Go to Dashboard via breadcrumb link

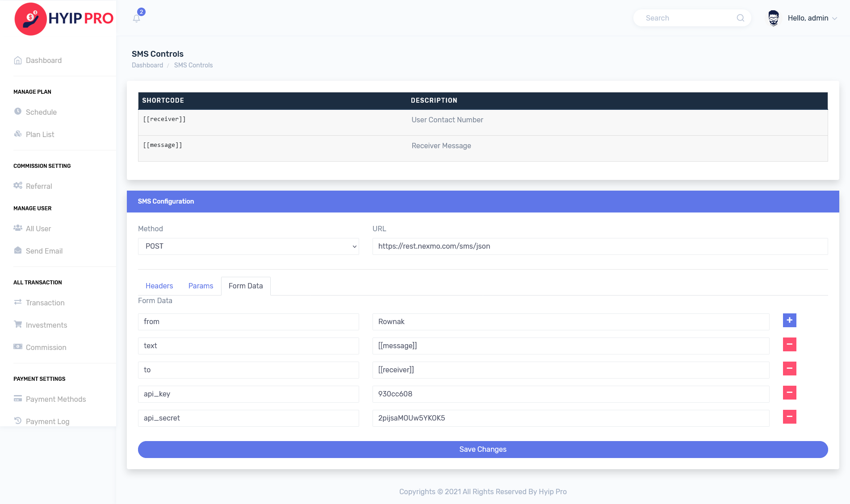[x=147, y=65]
